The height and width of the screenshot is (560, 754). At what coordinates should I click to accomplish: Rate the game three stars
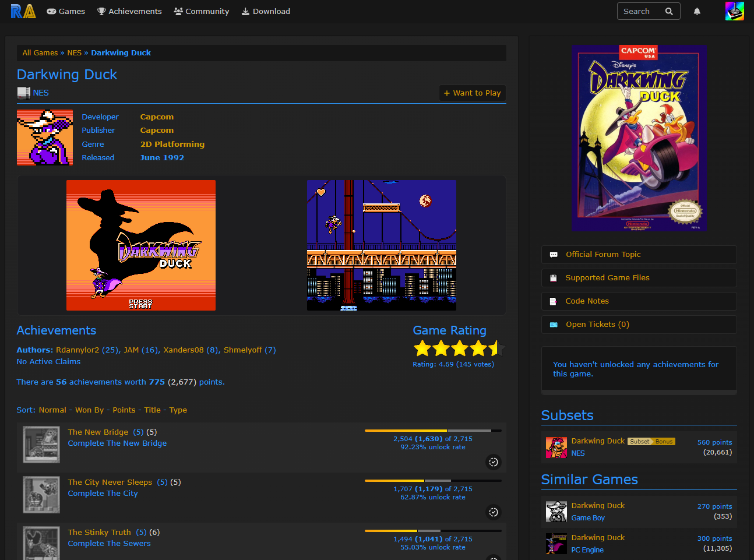tap(460, 348)
